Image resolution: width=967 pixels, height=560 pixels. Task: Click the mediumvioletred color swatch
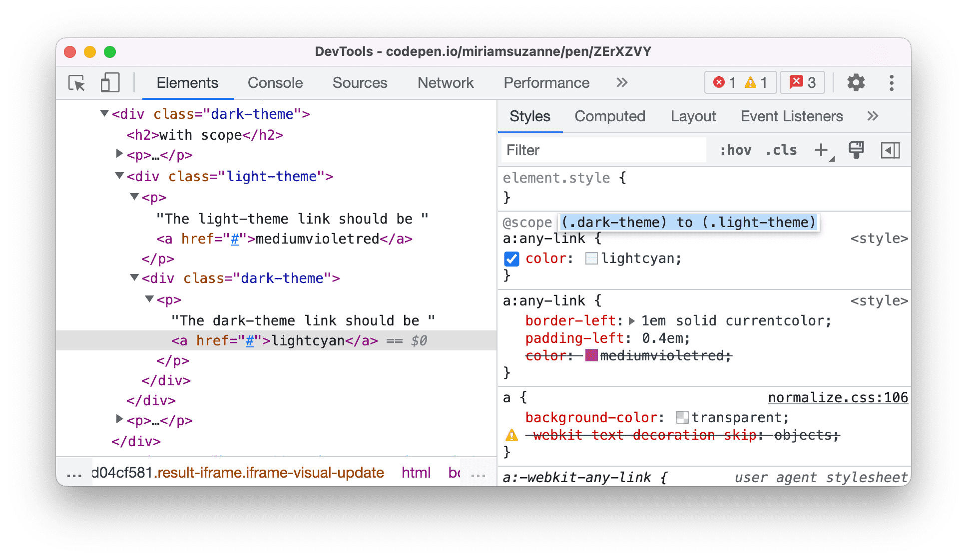tap(589, 356)
